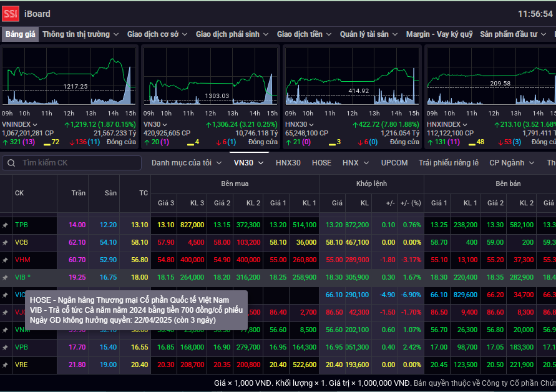Click VCB floor price 54.10
The image size is (556, 392).
(108, 243)
